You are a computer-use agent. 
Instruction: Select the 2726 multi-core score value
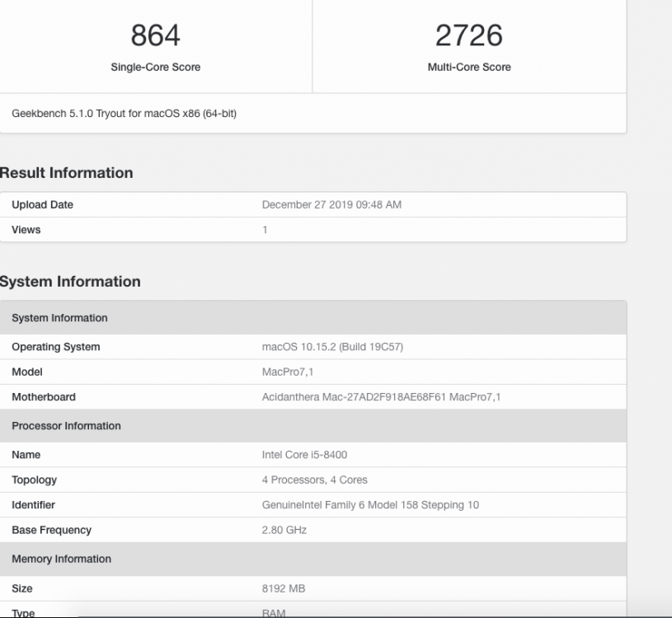(x=469, y=35)
